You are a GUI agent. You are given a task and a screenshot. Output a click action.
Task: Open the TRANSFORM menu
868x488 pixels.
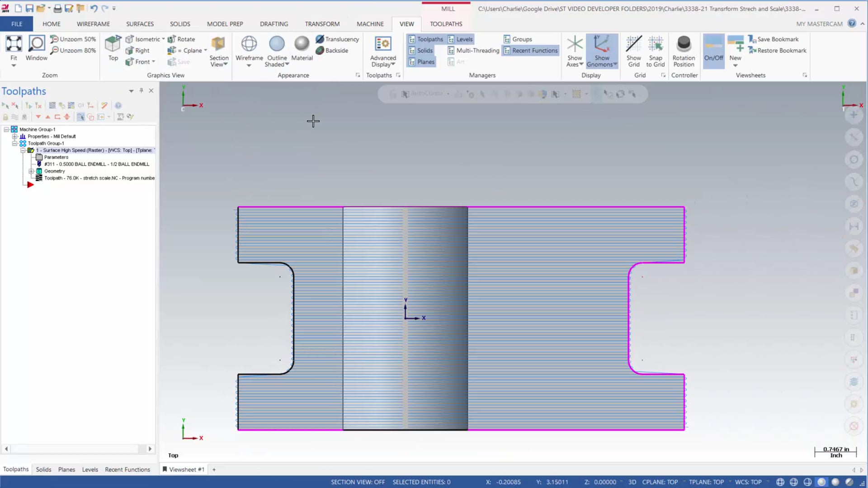click(x=322, y=24)
